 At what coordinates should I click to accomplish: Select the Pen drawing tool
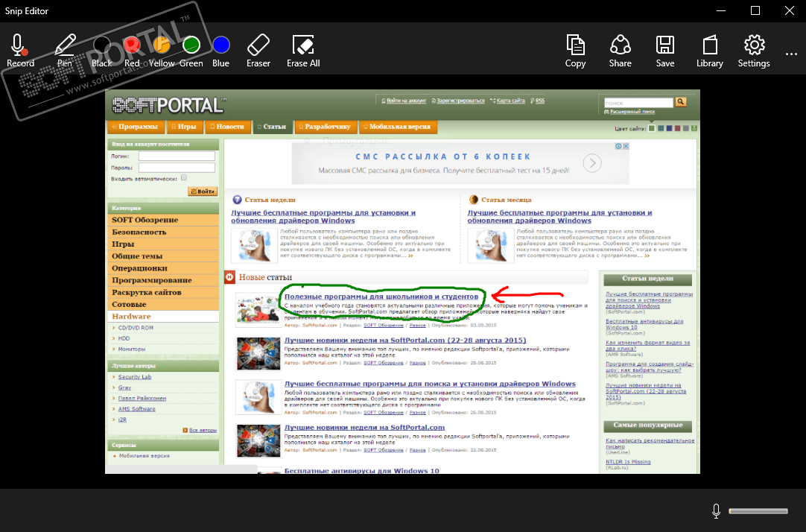(65, 51)
